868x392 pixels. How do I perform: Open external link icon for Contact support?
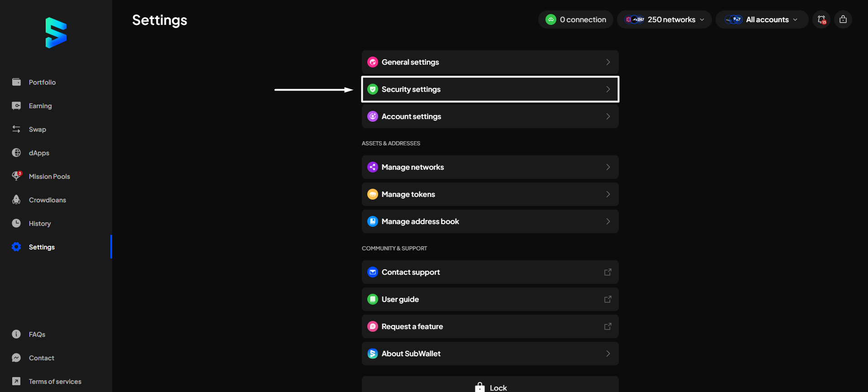[607, 272]
